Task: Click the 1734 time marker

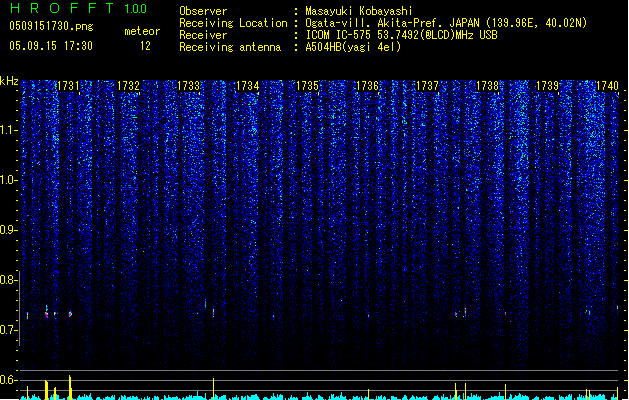Action: click(x=248, y=86)
